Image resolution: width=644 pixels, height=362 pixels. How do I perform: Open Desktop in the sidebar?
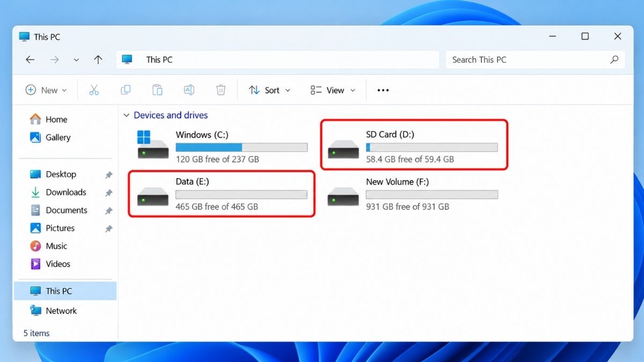click(53, 174)
